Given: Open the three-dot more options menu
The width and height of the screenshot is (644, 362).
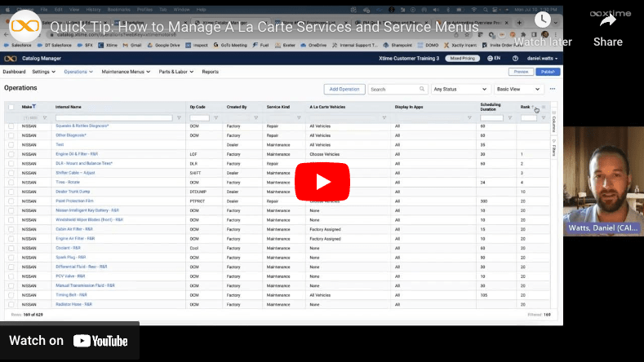Looking at the screenshot, I should point(553,89).
